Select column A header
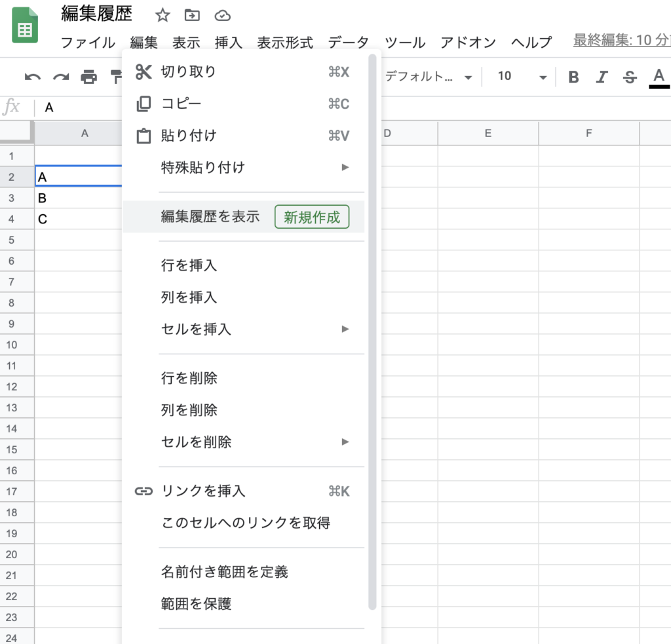 pos(79,133)
